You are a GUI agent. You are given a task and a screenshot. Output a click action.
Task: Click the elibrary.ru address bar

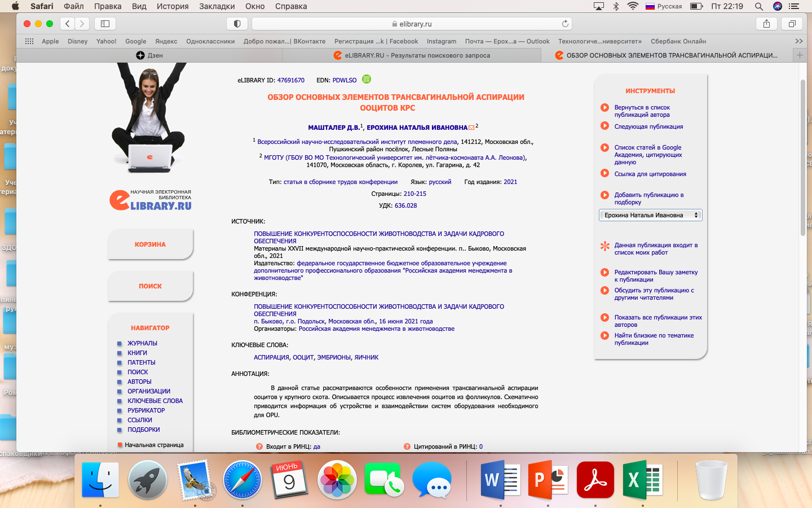pos(412,24)
